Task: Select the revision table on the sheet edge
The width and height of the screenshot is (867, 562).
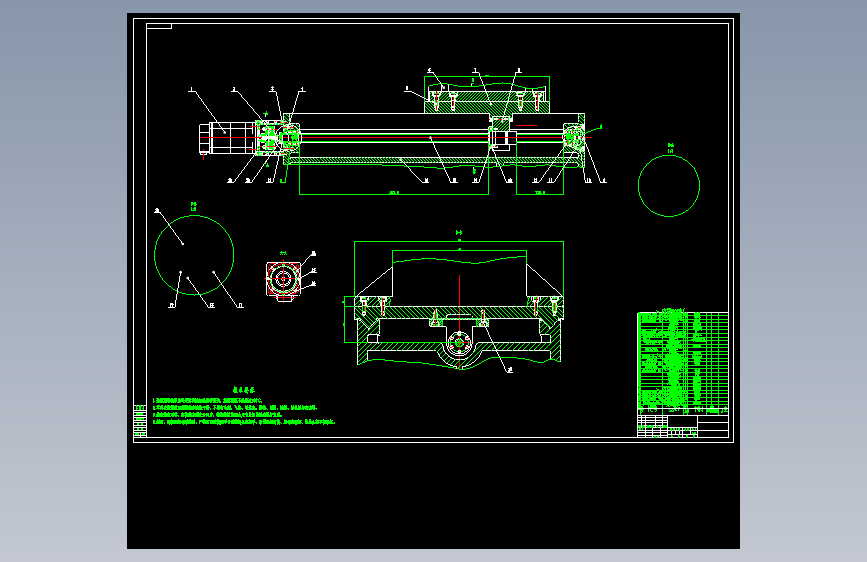Action: click(140, 421)
